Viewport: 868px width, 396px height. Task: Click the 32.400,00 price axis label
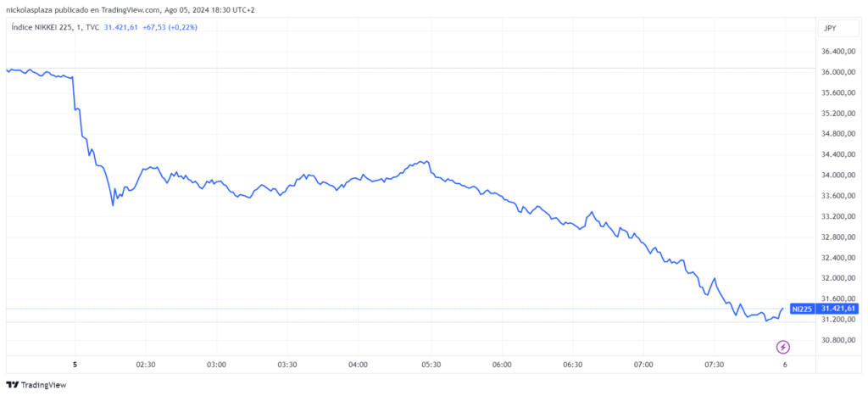click(837, 258)
